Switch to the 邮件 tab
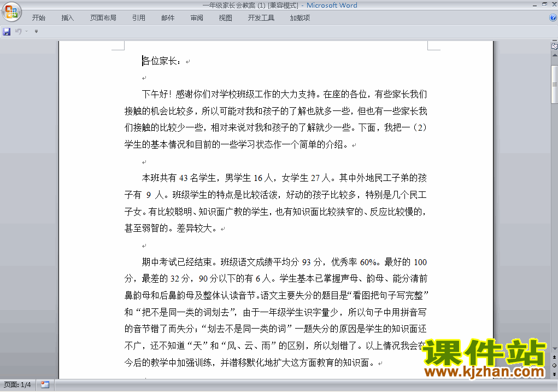This screenshot has width=558, height=392. click(168, 18)
